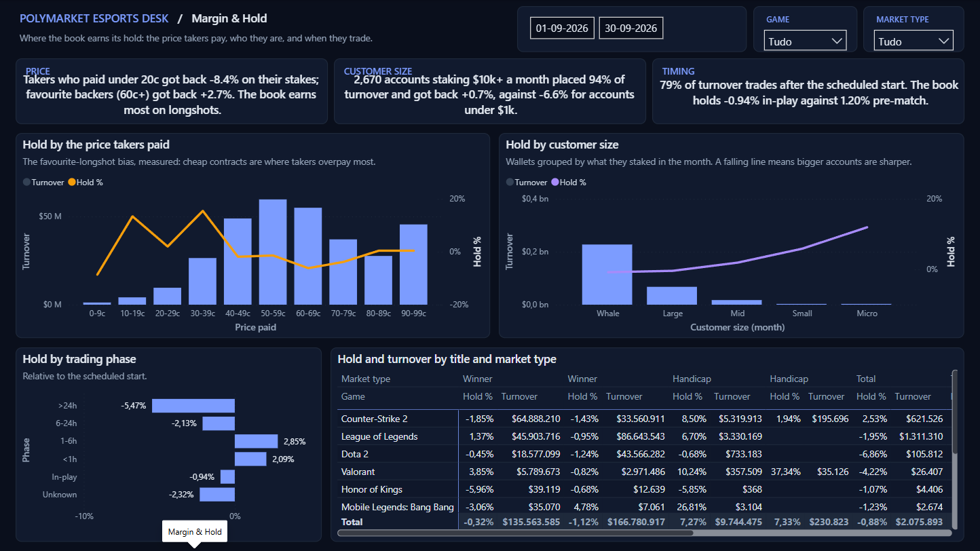Select the >24h phase bar
The height and width of the screenshot is (551, 980).
click(193, 406)
